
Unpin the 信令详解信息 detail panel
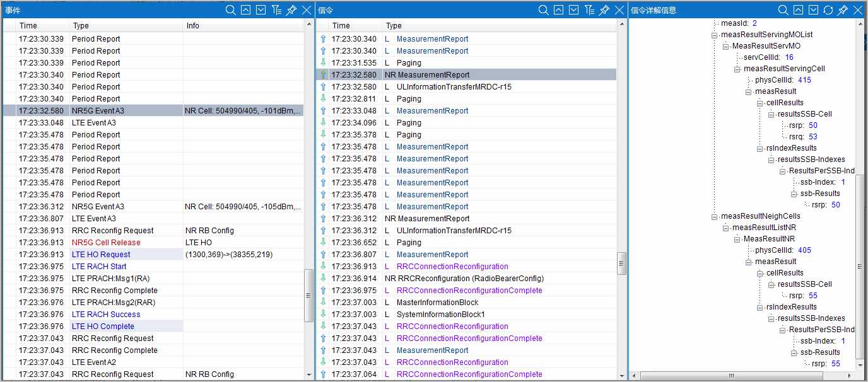(843, 9)
